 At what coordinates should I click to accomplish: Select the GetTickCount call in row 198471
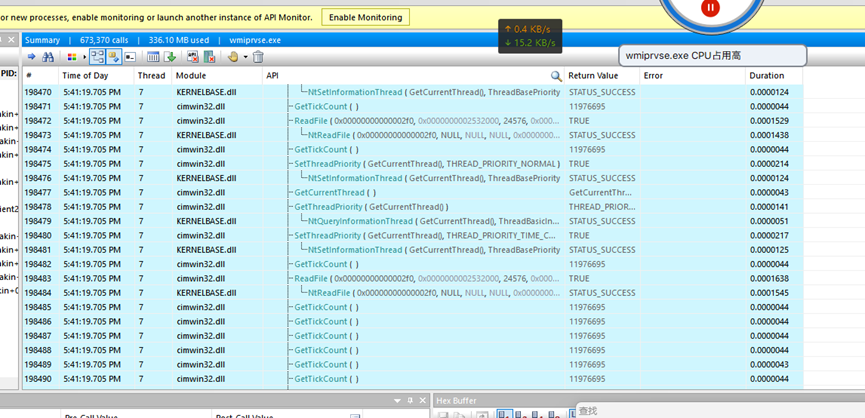click(326, 106)
